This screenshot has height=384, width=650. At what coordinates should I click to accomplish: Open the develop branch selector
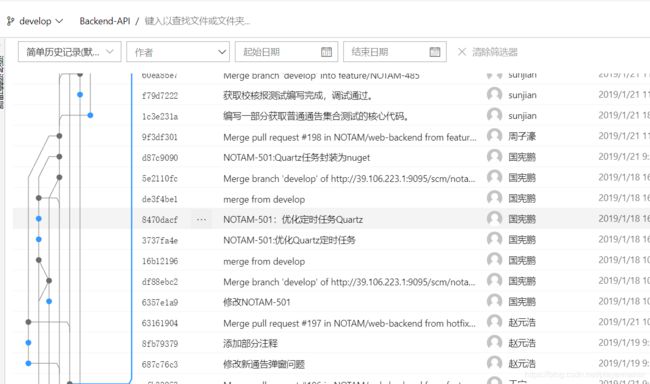(35, 21)
